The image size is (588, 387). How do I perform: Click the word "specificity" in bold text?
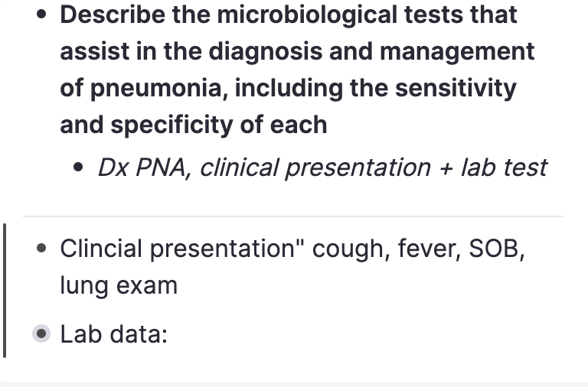[171, 125]
